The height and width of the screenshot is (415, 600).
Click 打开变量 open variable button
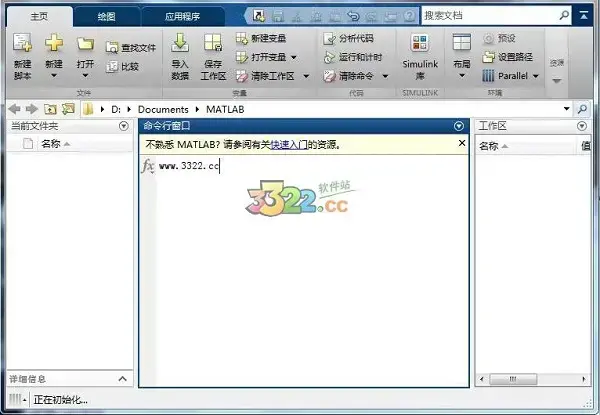pos(261,57)
